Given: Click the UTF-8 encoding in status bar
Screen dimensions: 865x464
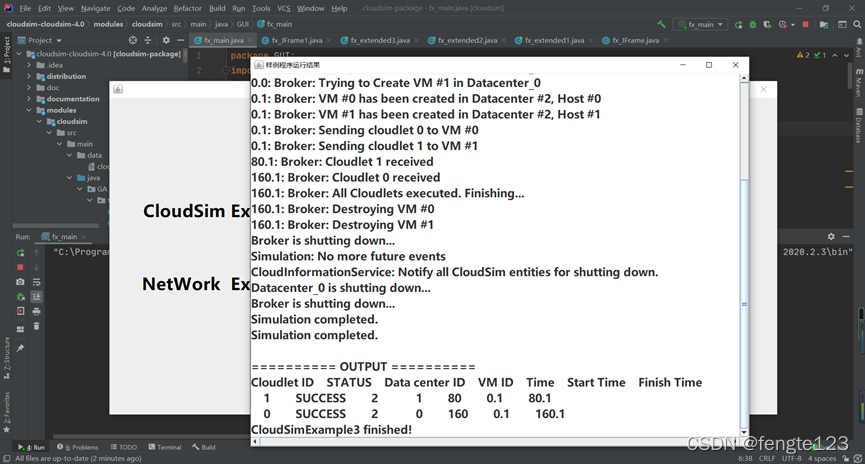Looking at the screenshot, I should point(792,458).
